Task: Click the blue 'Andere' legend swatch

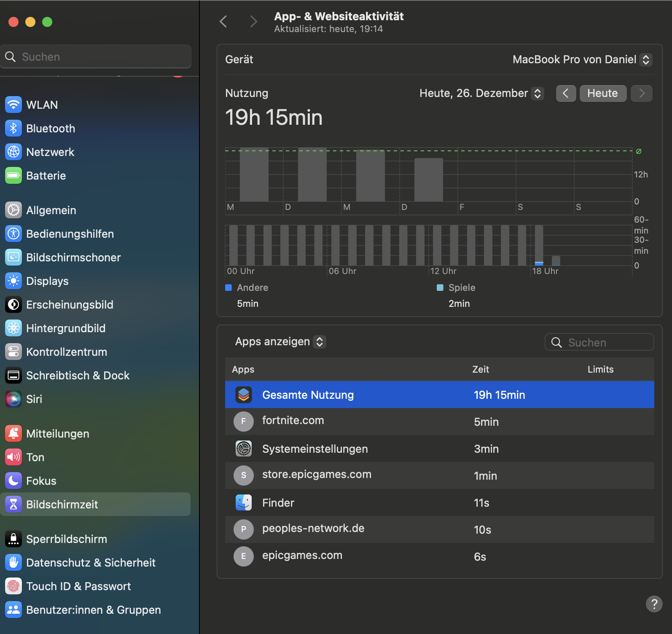Action: click(229, 287)
